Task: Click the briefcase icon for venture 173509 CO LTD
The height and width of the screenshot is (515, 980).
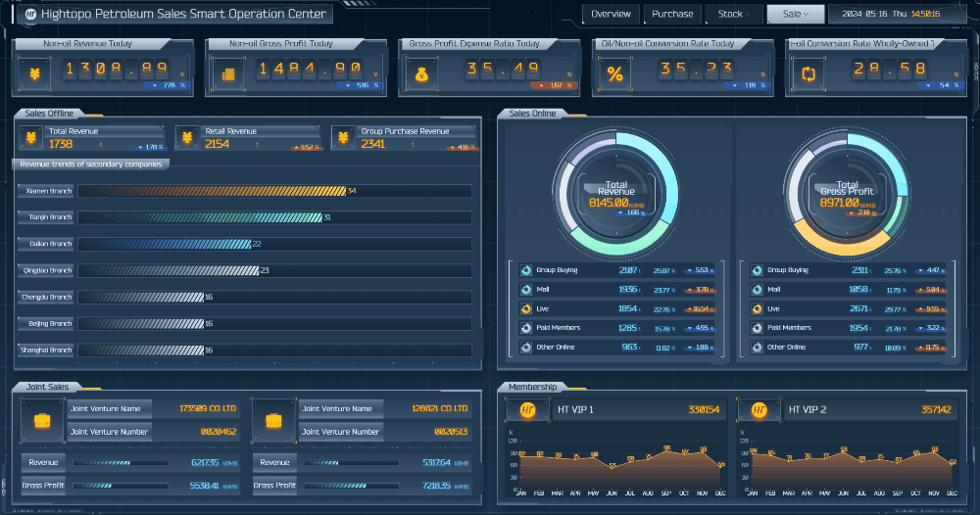Action: (x=42, y=420)
